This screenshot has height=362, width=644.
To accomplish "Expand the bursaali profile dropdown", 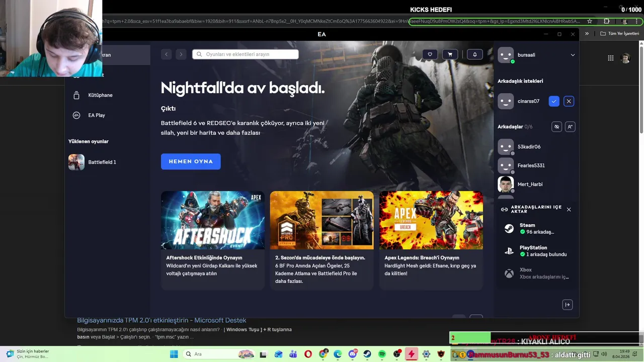I will (x=573, y=55).
